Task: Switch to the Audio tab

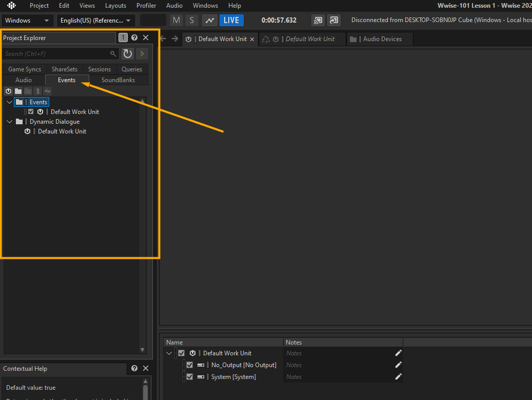Action: pyautogui.click(x=24, y=80)
